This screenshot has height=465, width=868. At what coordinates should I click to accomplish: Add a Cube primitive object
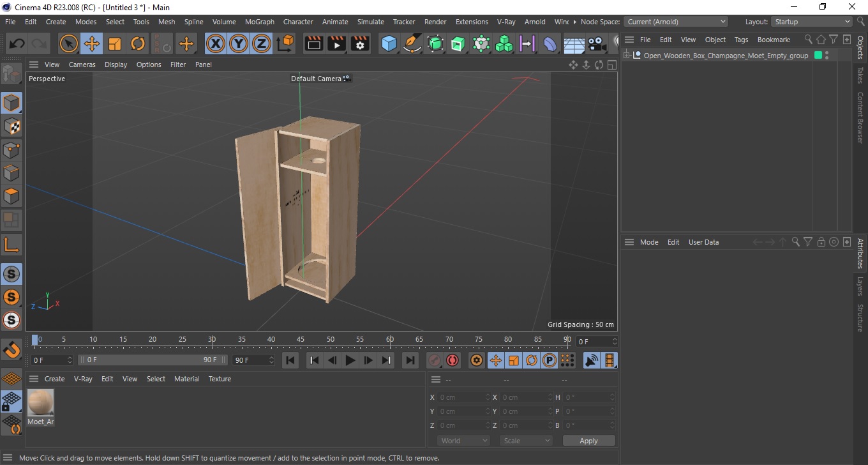click(x=389, y=44)
